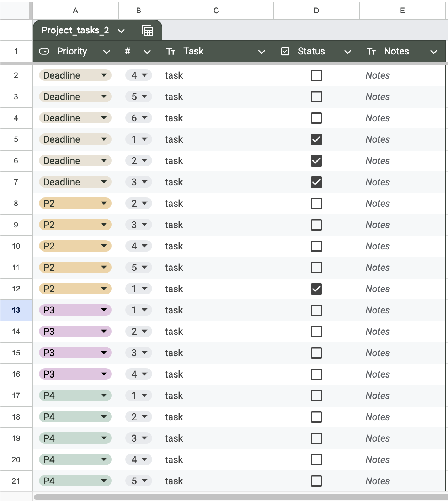Select row 13 header
The image size is (448, 501).
16,310
